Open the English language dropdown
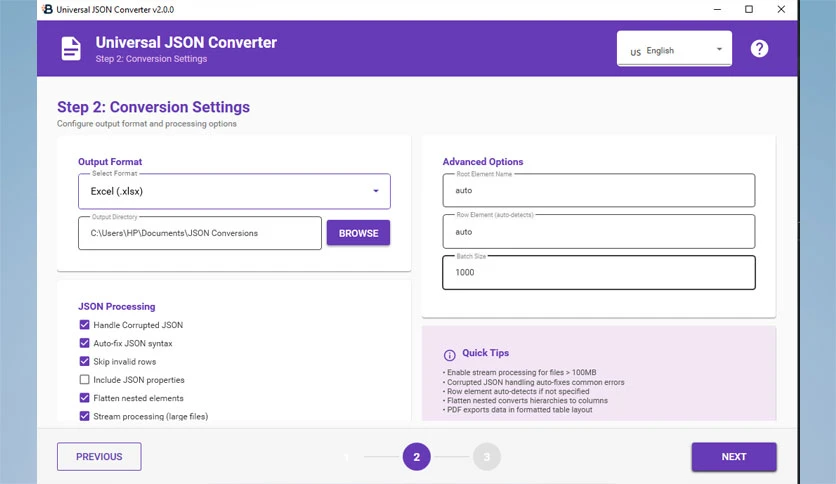836x484 pixels. point(674,49)
